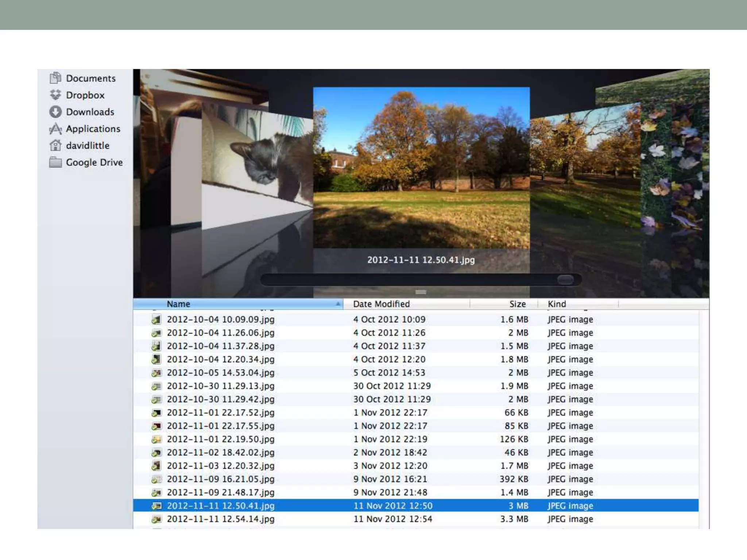This screenshot has width=747, height=560.
Task: Select the Dropbox icon in sidebar
Action: 55,95
